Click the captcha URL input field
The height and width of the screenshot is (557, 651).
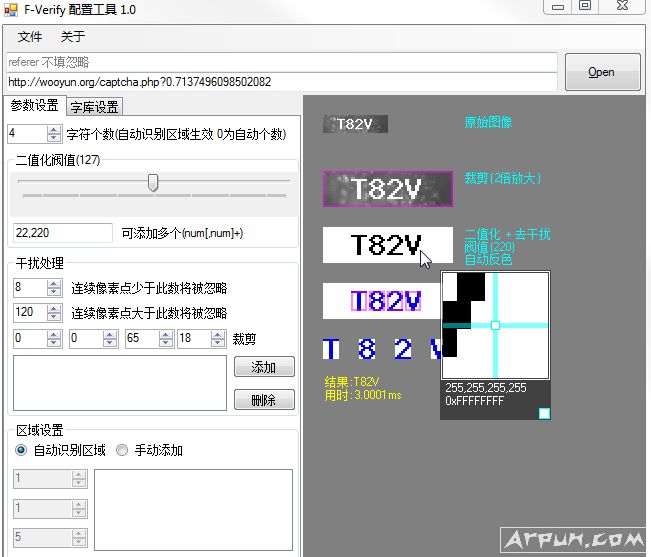point(281,82)
